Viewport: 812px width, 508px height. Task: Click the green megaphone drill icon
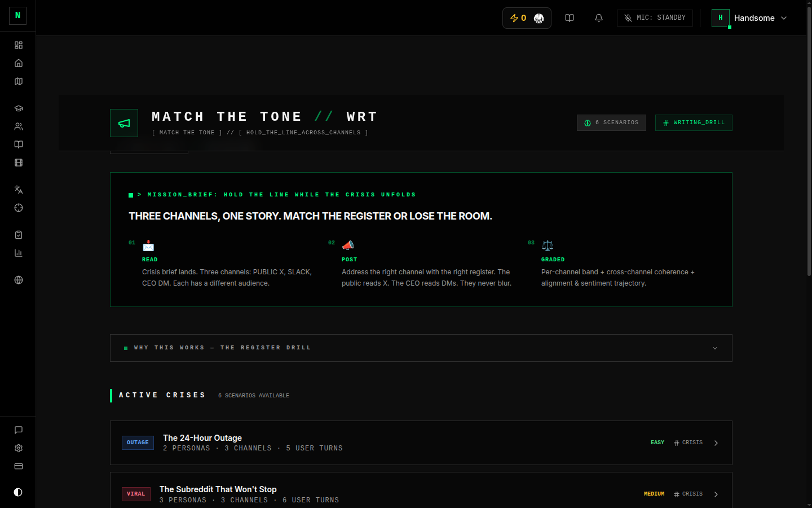124,123
